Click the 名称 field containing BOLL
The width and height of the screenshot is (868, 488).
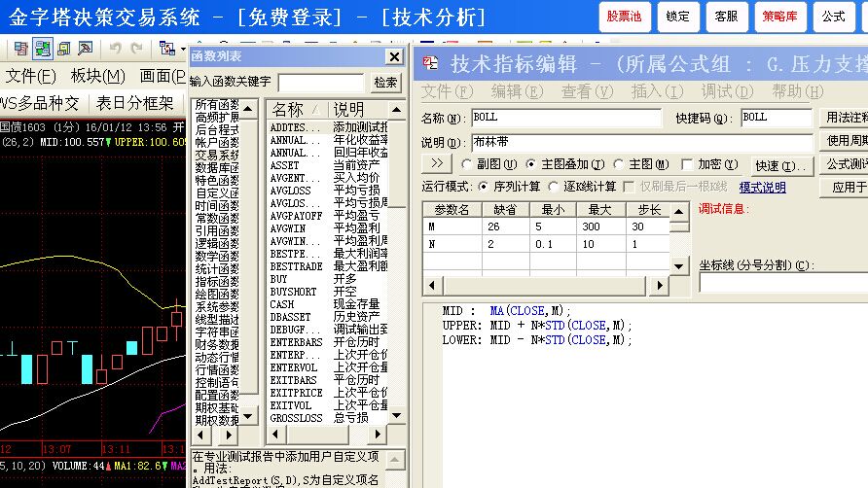566,118
